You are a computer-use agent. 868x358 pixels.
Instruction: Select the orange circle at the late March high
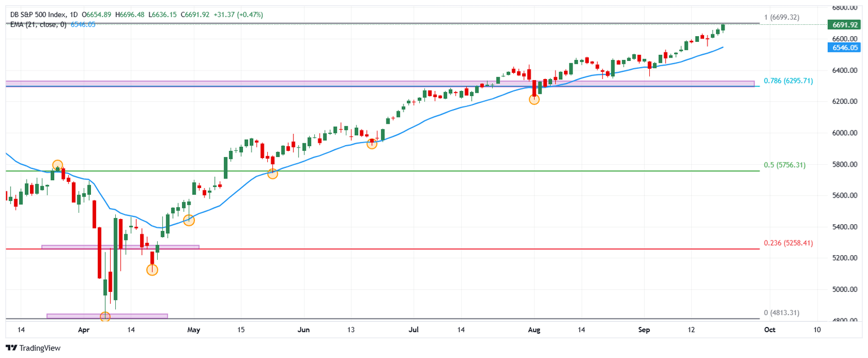pos(57,166)
